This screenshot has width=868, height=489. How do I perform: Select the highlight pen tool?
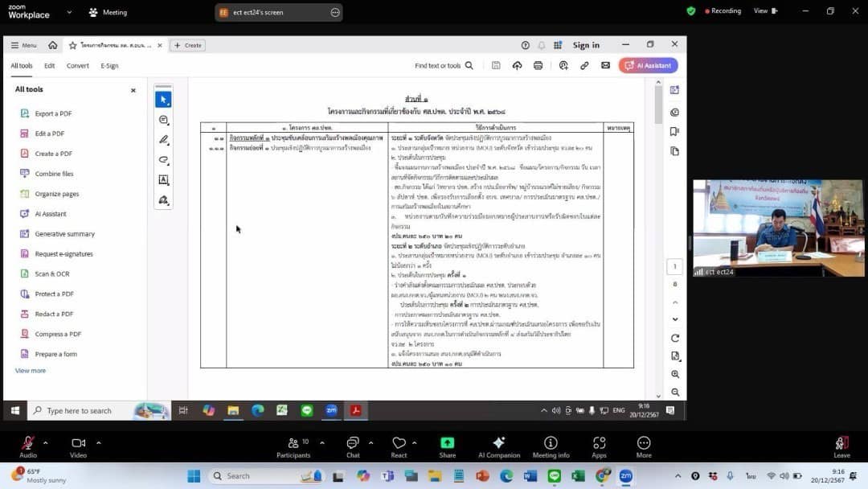pyautogui.click(x=163, y=140)
